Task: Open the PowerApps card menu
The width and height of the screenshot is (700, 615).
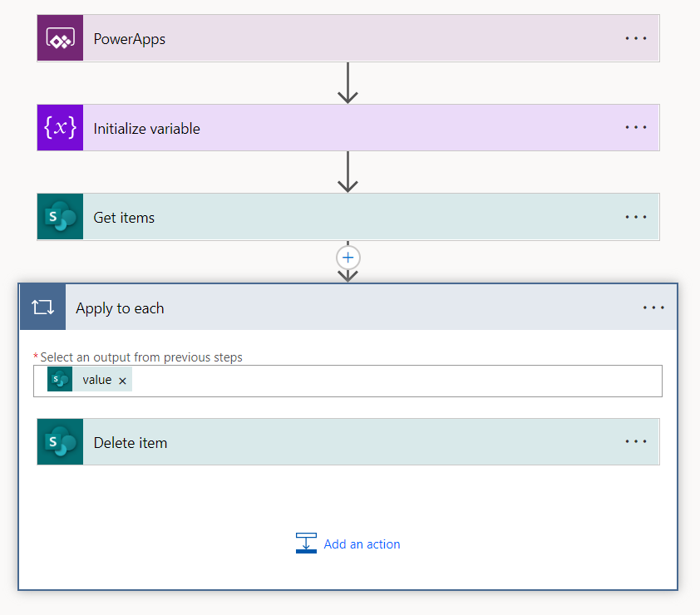Action: 635,37
